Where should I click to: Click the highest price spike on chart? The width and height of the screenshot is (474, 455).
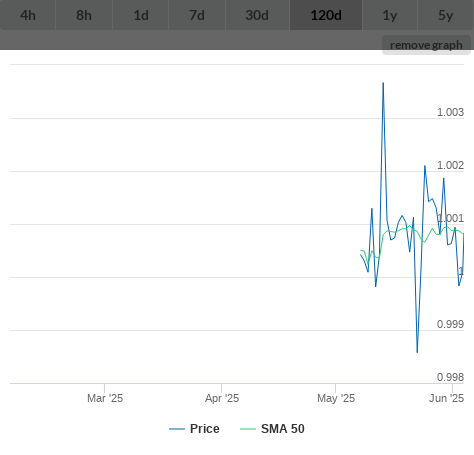(383, 83)
